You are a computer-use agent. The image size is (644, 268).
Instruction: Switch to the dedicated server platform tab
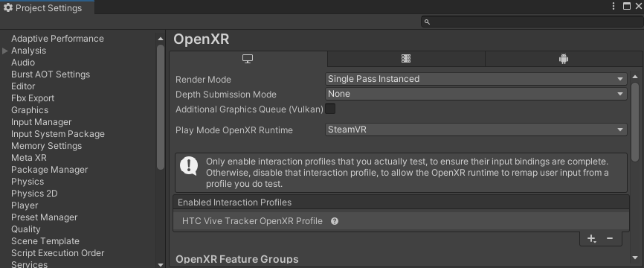click(406, 59)
